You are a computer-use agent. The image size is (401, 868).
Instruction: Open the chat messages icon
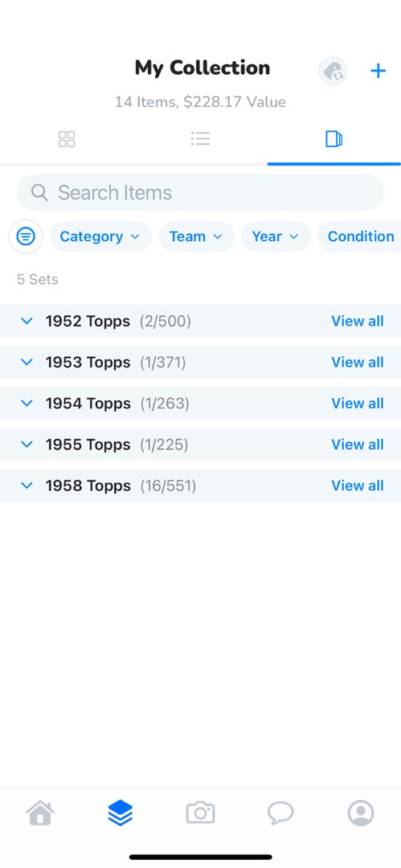coord(280,813)
